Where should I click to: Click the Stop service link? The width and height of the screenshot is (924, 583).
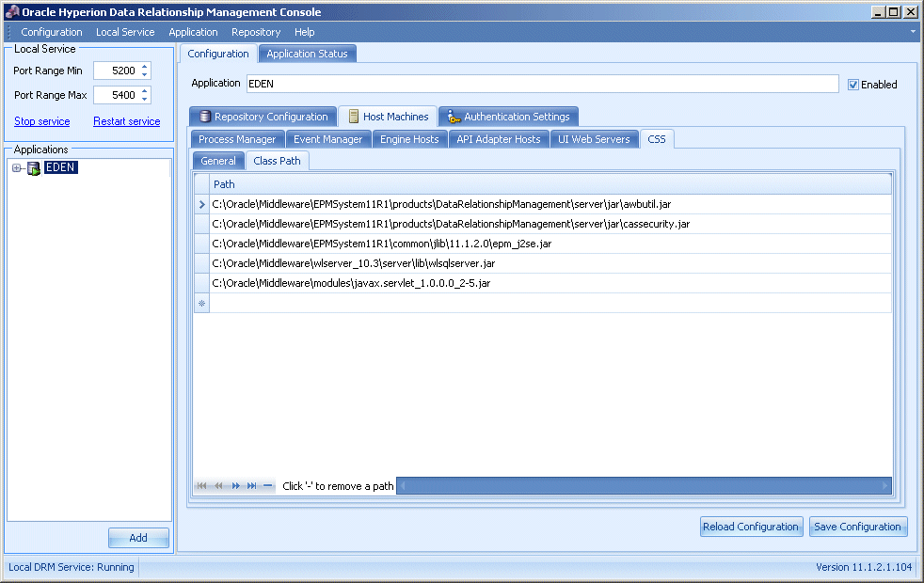[41, 121]
